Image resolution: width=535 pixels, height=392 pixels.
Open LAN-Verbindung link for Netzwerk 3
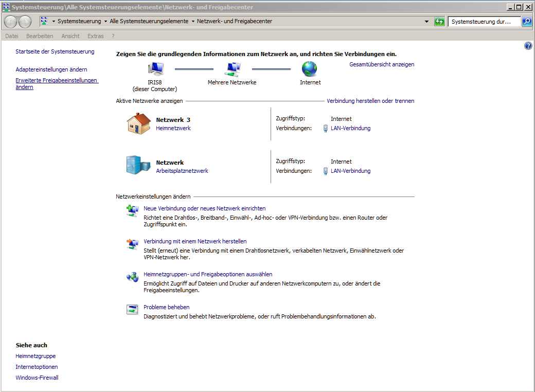coord(350,128)
